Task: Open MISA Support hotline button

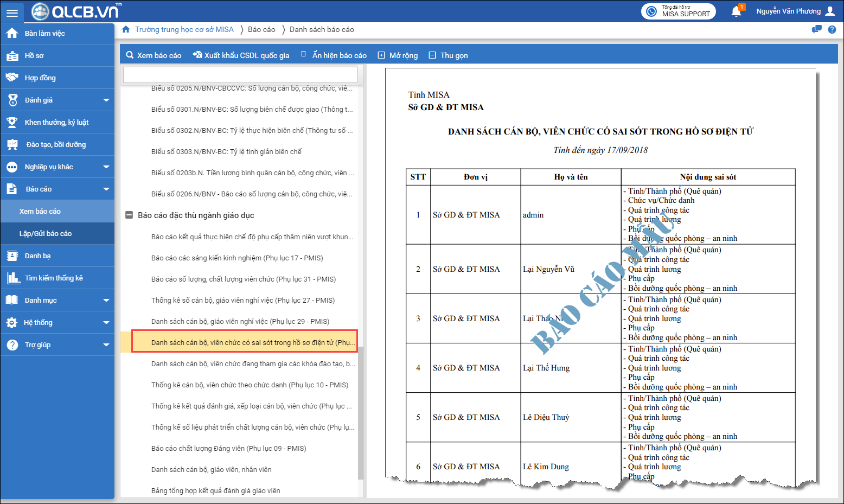Action: click(678, 11)
